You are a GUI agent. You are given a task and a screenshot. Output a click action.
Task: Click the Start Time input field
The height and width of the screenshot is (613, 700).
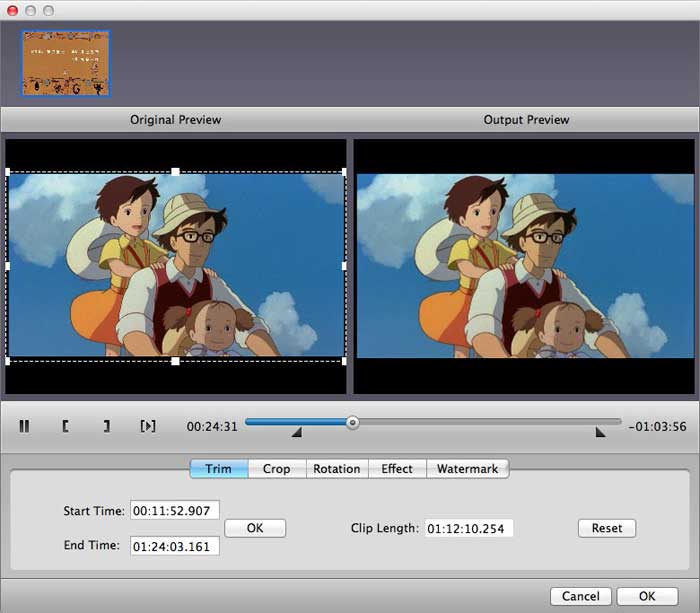pos(175,510)
